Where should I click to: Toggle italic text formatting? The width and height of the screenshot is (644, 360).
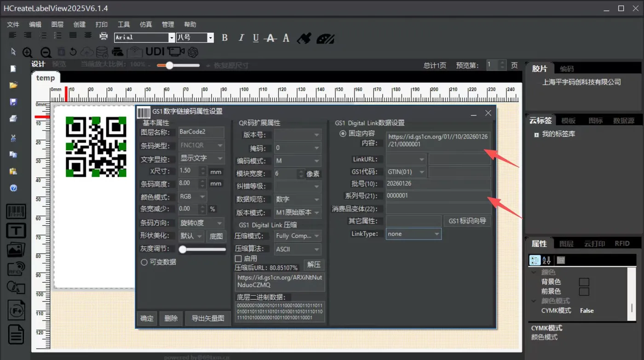tap(241, 38)
